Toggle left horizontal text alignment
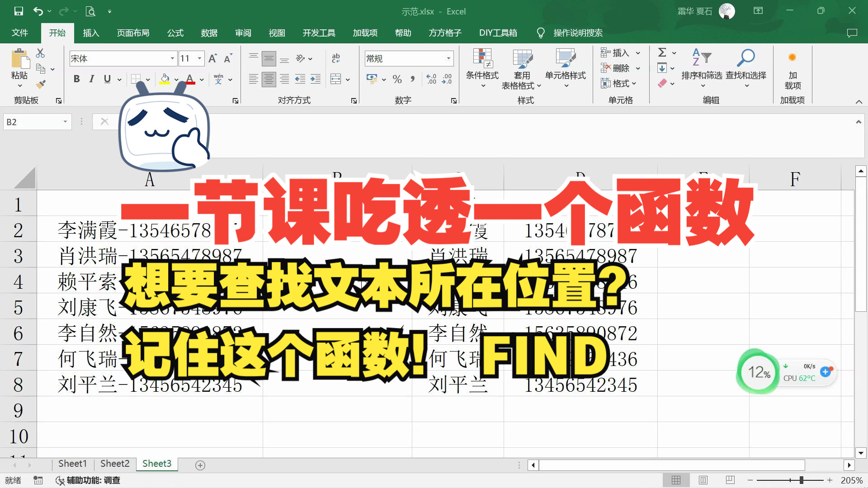This screenshot has height=488, width=868. [x=254, y=79]
